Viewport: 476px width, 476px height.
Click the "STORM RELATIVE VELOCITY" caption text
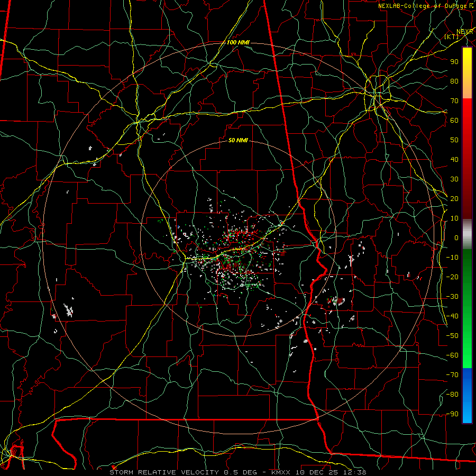tap(164, 472)
